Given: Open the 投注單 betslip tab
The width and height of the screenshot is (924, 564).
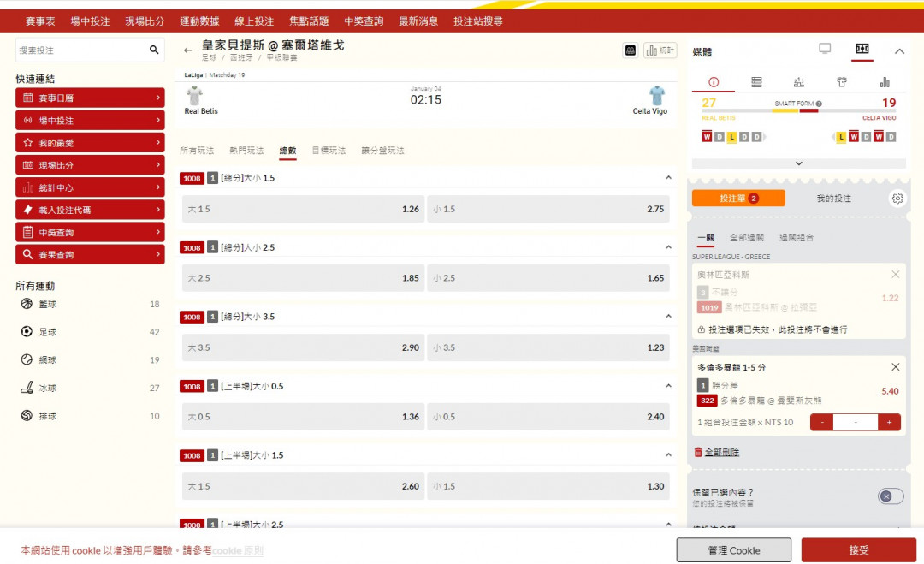Looking at the screenshot, I should pyautogui.click(x=738, y=199).
